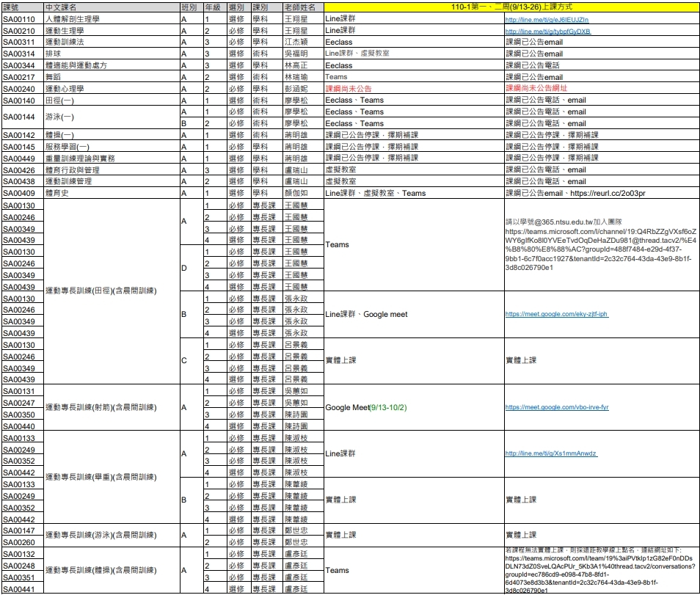Open the line.me tybpfGyDXB link
700x595 pixels.
548,32
